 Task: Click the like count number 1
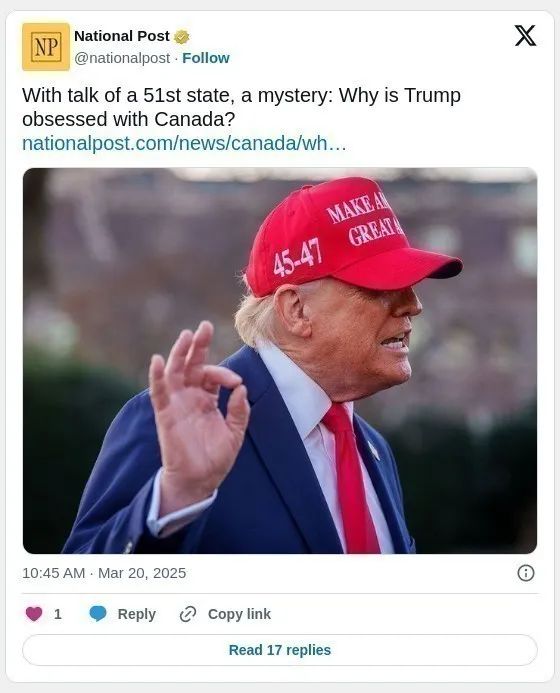57,614
